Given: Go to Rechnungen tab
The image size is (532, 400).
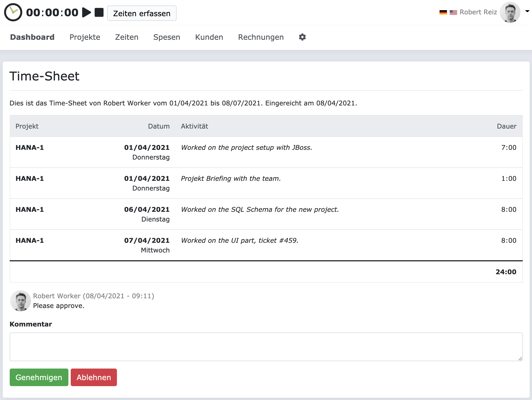Looking at the screenshot, I should click(261, 37).
